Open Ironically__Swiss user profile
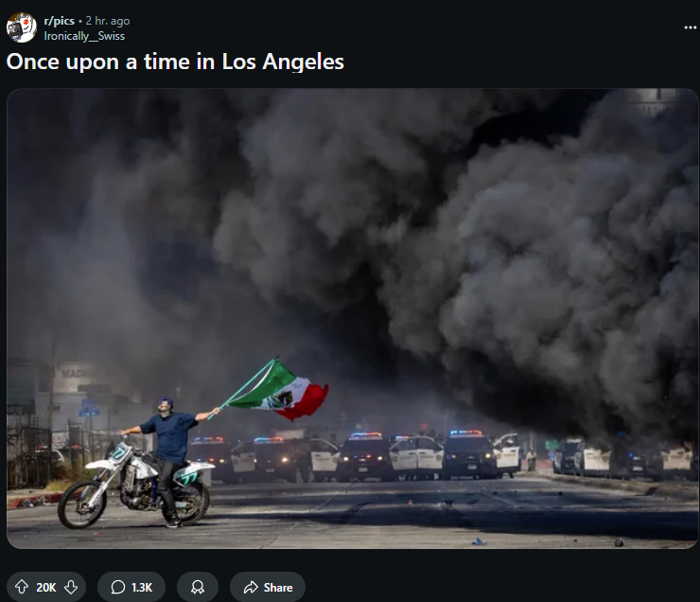 [x=84, y=36]
